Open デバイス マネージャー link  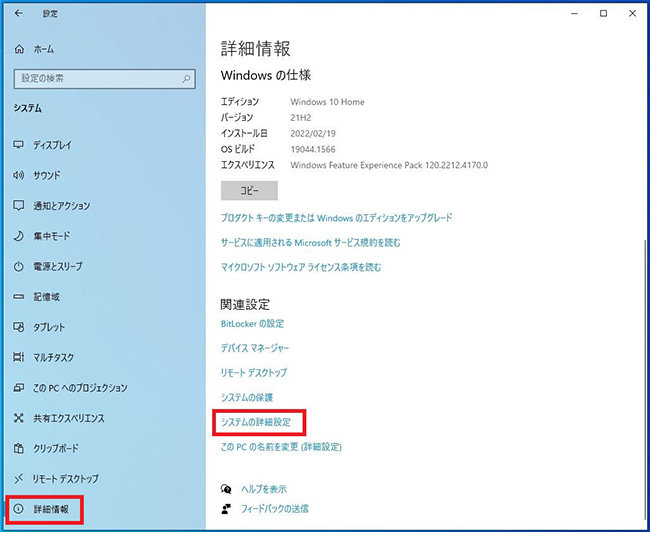(255, 348)
